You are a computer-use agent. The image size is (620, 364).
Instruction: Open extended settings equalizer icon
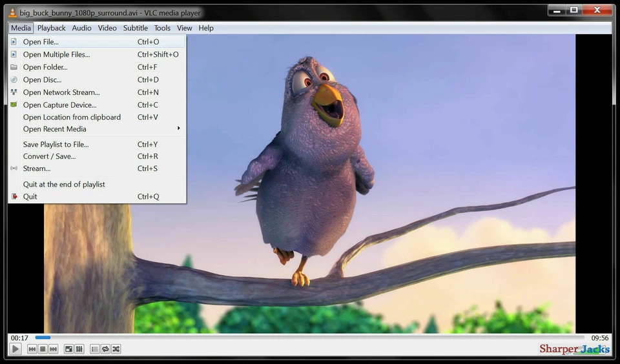[x=79, y=349]
